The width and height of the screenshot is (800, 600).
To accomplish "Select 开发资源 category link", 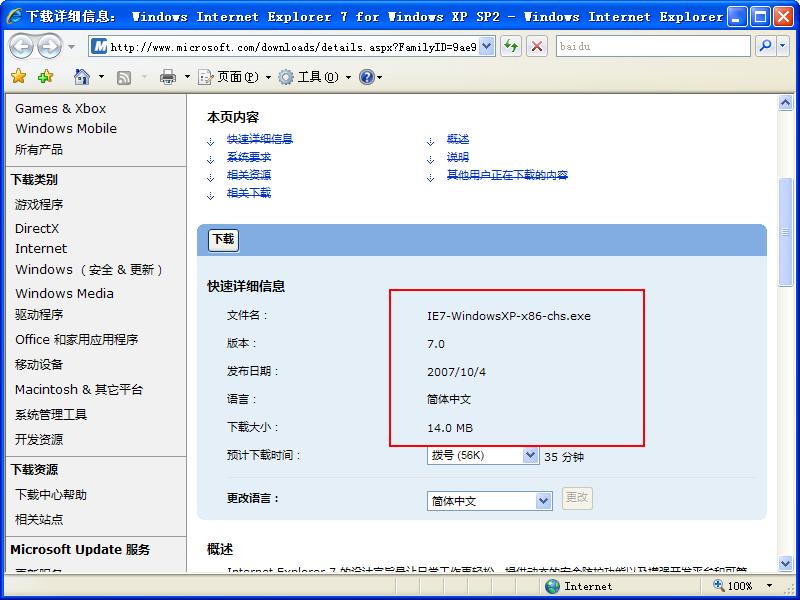I will click(39, 440).
